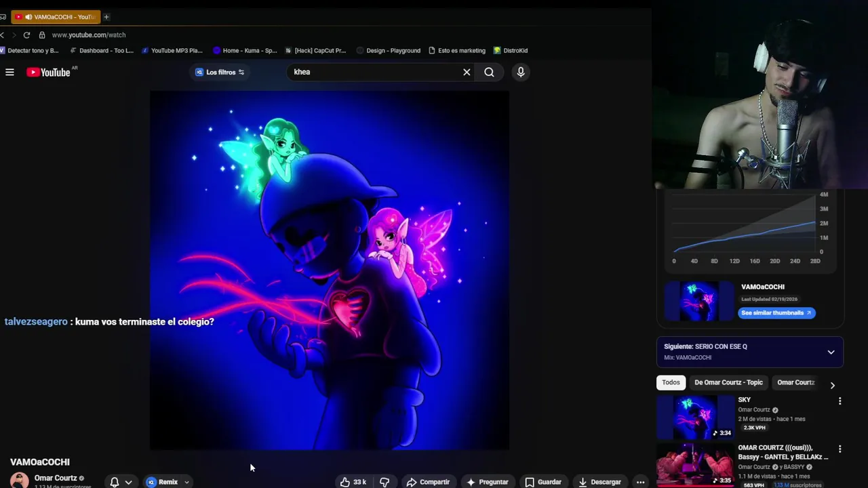Like the video with thumbs up
This screenshot has width=868, height=488.
[x=345, y=482]
